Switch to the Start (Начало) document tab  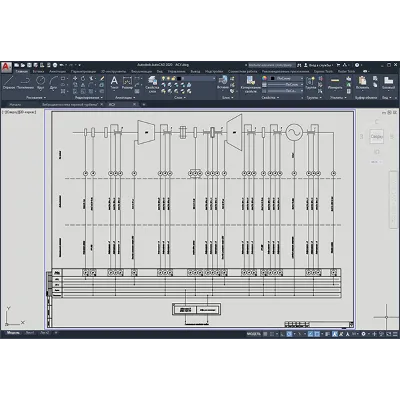(15, 104)
